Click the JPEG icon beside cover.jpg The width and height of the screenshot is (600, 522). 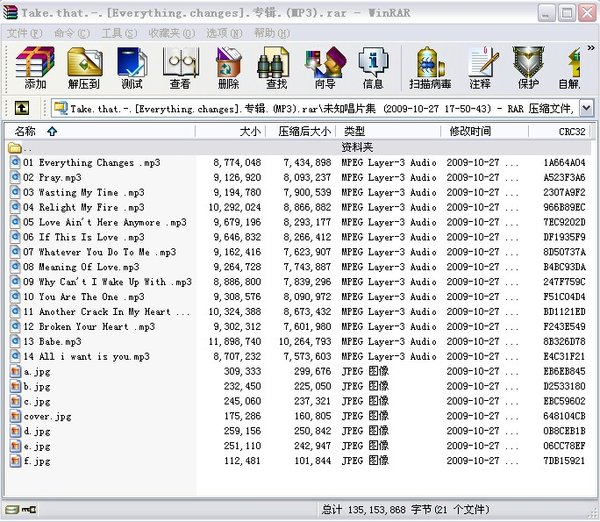pos(15,416)
